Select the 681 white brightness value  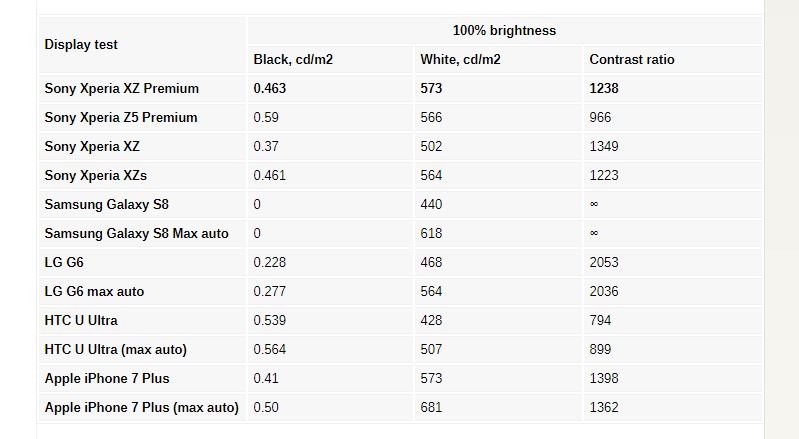tap(431, 408)
